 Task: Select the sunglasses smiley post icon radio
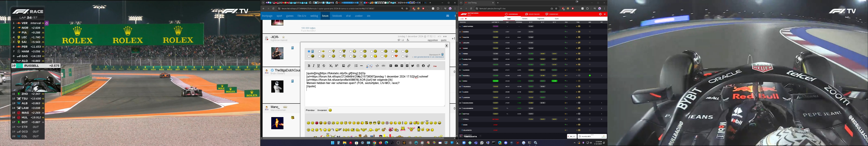pos(361,51)
